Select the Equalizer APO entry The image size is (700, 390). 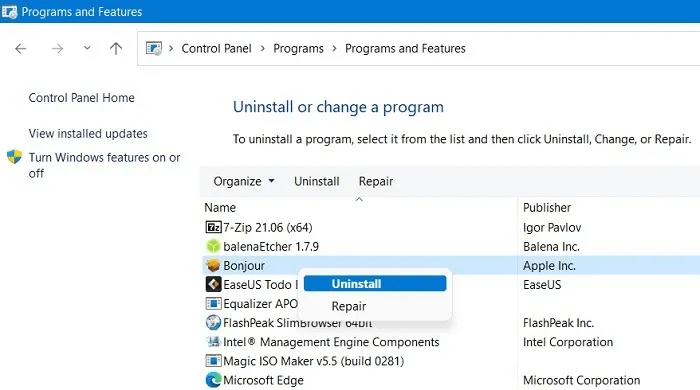coord(260,303)
